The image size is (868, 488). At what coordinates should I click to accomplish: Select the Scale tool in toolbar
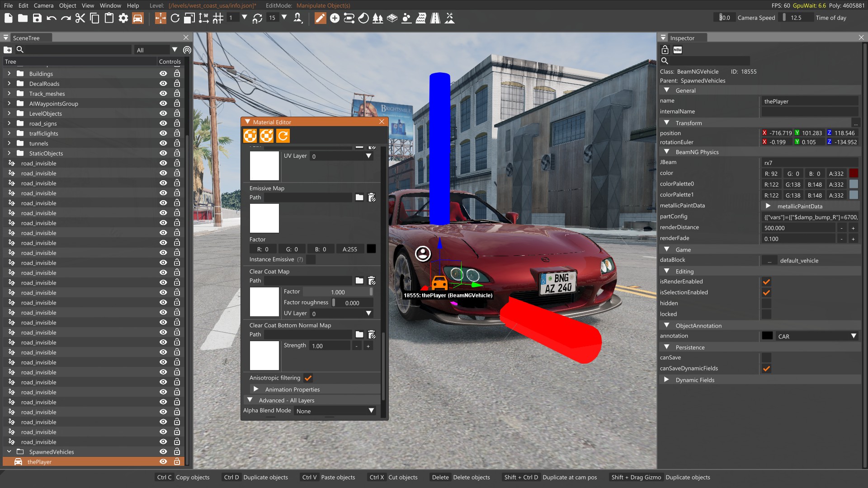point(189,18)
